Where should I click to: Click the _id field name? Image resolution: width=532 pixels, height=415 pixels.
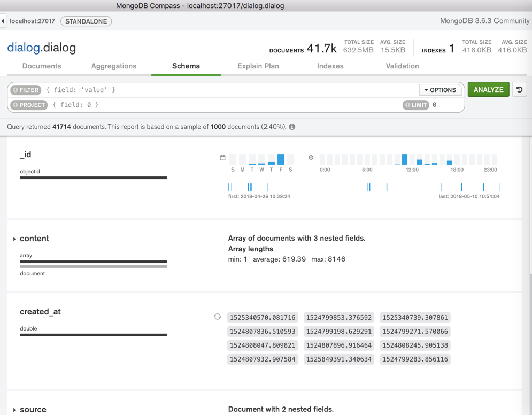pos(26,155)
